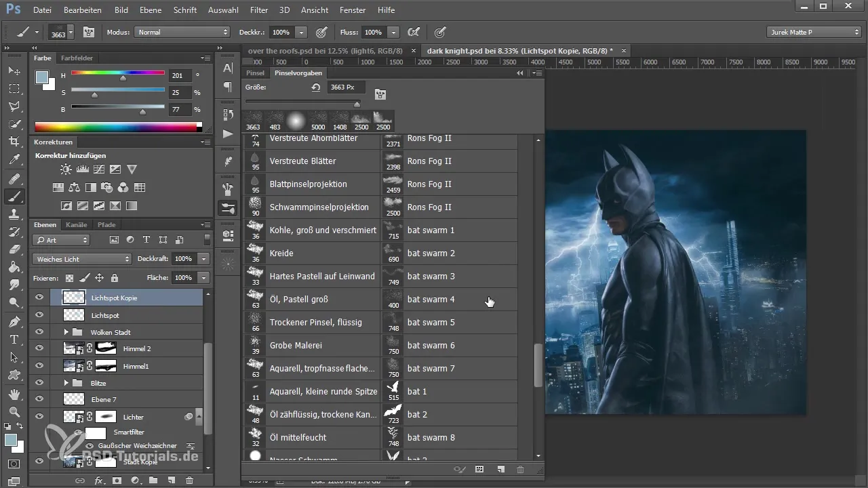Add a Levels adjustment
This screenshot has width=868, height=488.
pyautogui.click(x=82, y=169)
